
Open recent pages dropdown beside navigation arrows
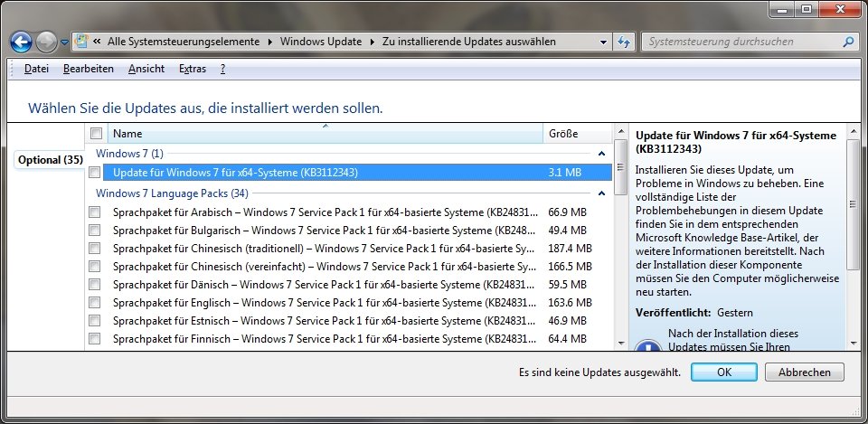coord(64,42)
